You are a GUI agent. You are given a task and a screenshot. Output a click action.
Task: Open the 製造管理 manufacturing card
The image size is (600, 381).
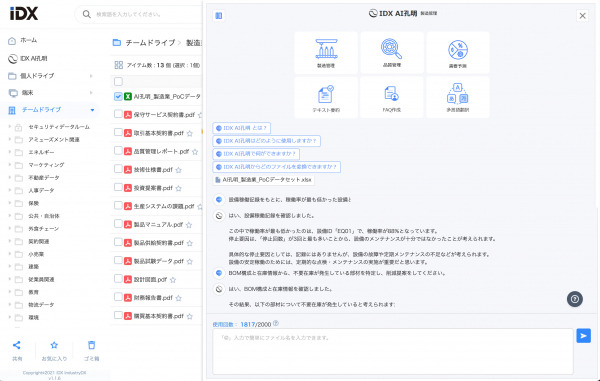[x=326, y=53]
